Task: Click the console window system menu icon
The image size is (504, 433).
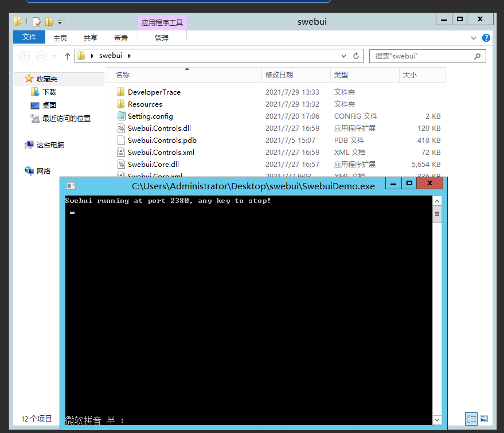Action: point(71,186)
